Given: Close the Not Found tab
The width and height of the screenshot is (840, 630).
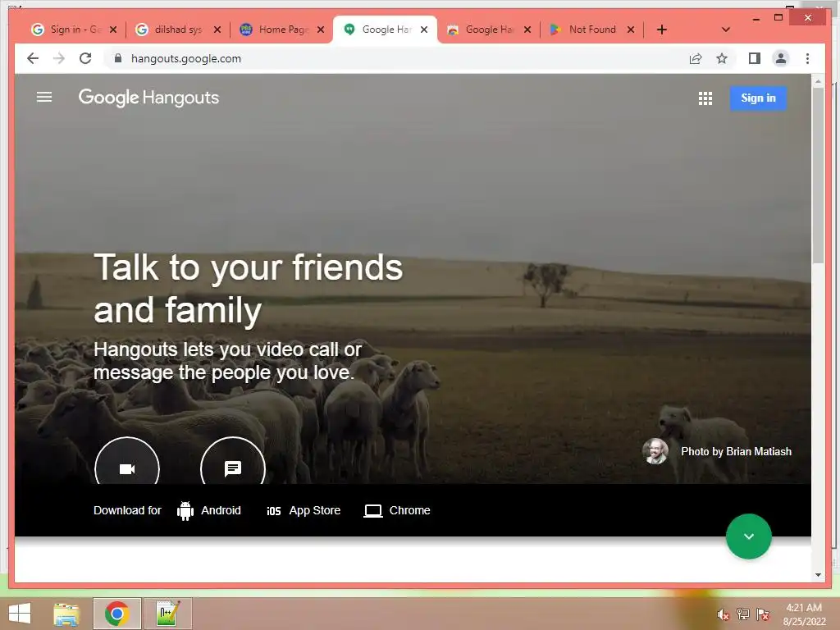Looking at the screenshot, I should tap(631, 30).
